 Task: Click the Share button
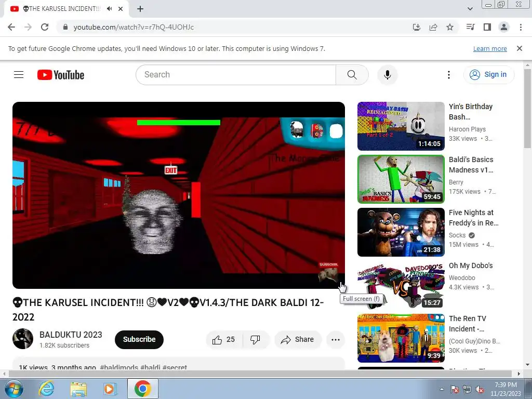click(x=298, y=340)
